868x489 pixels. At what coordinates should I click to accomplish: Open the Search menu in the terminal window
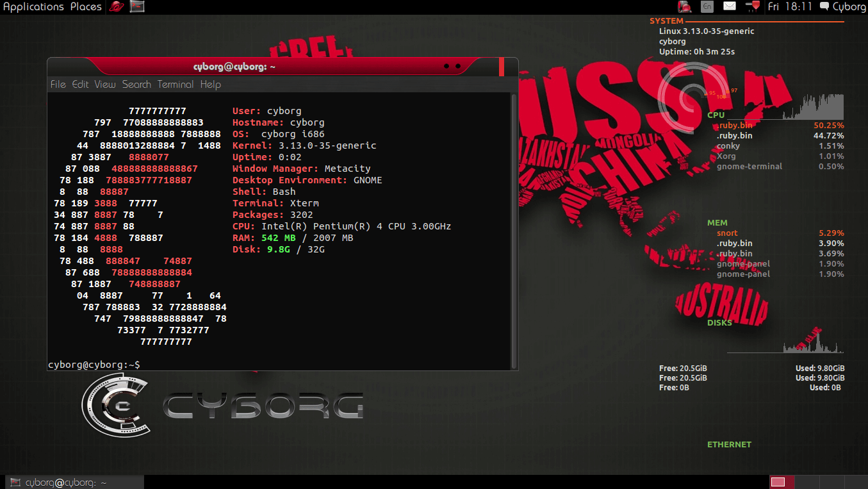(136, 84)
